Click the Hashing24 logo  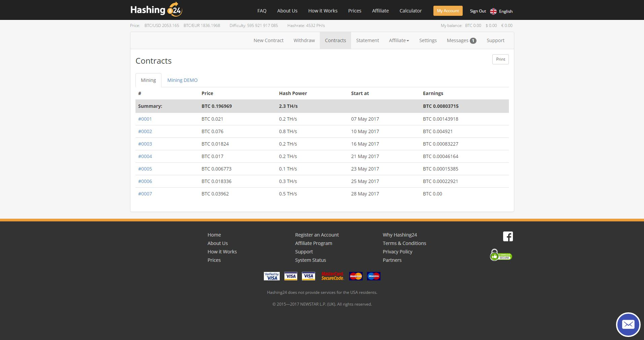point(156,10)
